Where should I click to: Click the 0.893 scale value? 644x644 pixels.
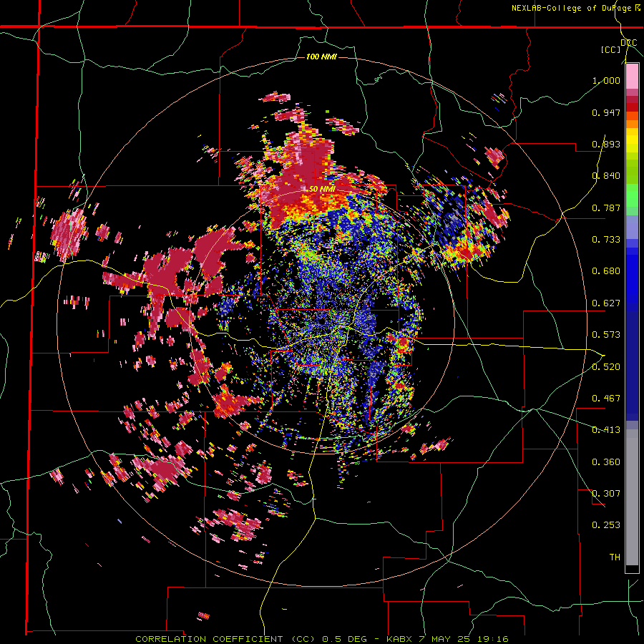(x=606, y=144)
